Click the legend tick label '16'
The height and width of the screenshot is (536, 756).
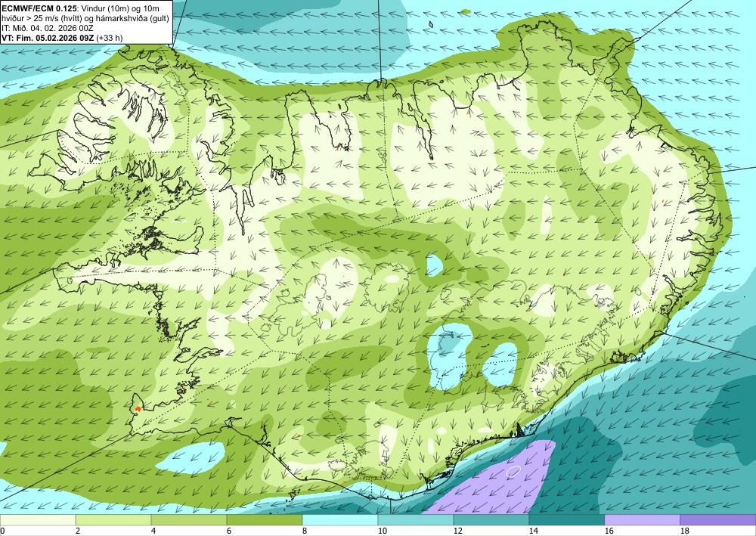point(609,531)
